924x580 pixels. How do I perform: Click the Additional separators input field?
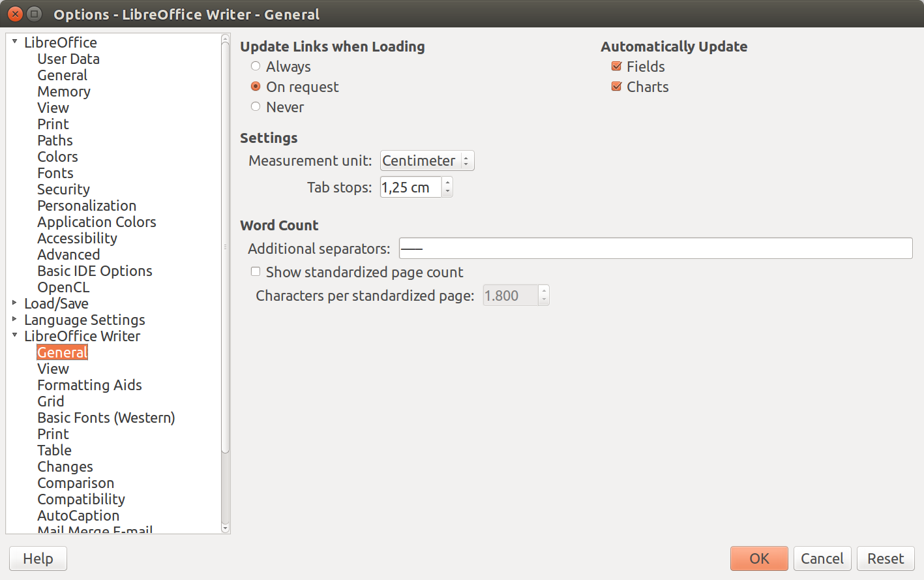(652, 249)
